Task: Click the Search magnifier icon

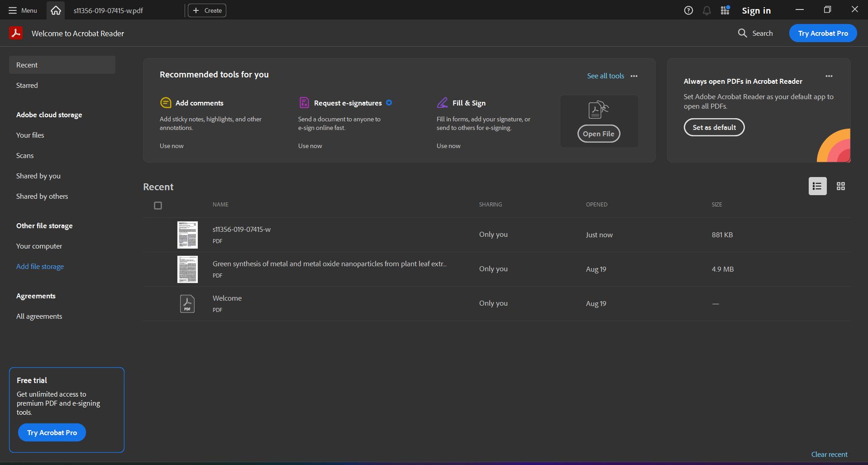Action: click(x=742, y=33)
